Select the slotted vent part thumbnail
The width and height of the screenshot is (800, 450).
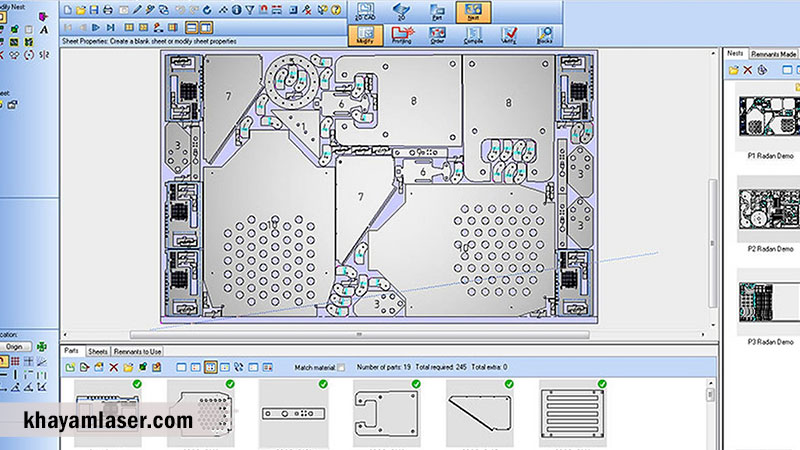coord(571,412)
